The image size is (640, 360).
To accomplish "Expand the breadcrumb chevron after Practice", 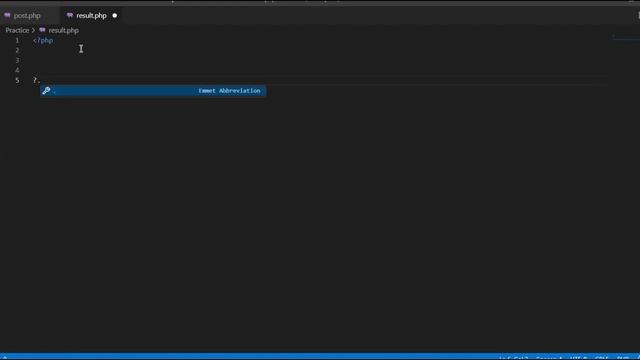I will coord(33,30).
